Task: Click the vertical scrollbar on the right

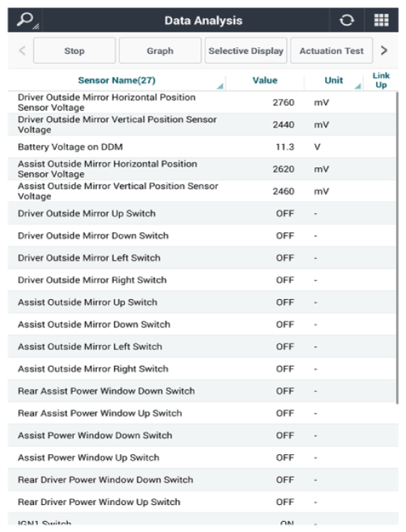Action: click(397, 247)
